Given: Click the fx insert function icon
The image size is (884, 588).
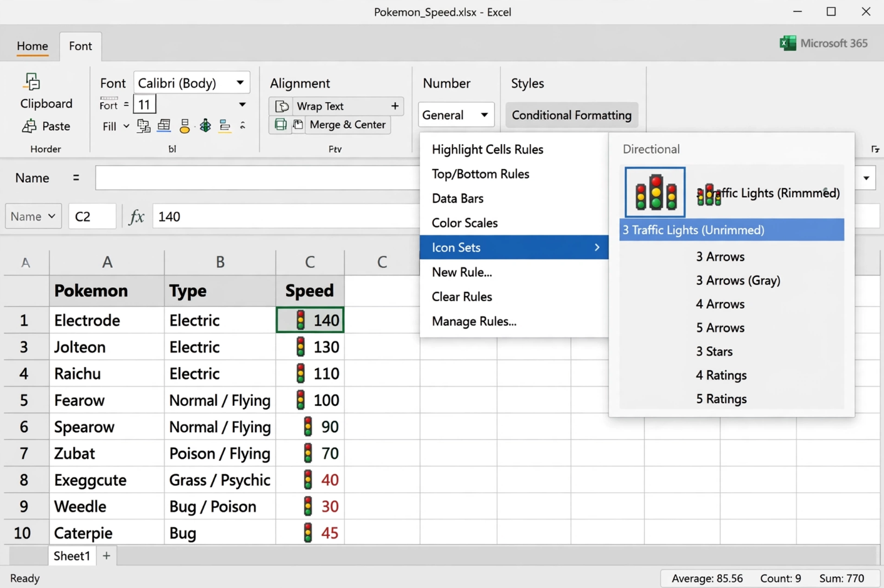Looking at the screenshot, I should click(136, 217).
